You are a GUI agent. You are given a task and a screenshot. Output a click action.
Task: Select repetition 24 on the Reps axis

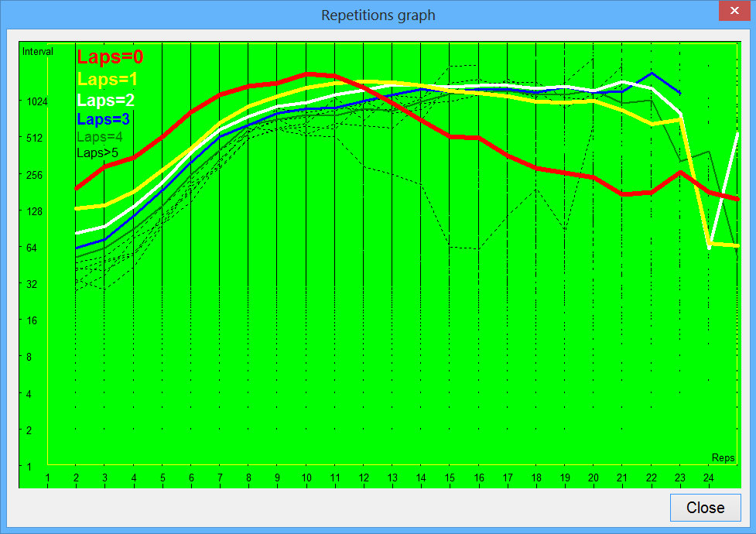coord(708,478)
